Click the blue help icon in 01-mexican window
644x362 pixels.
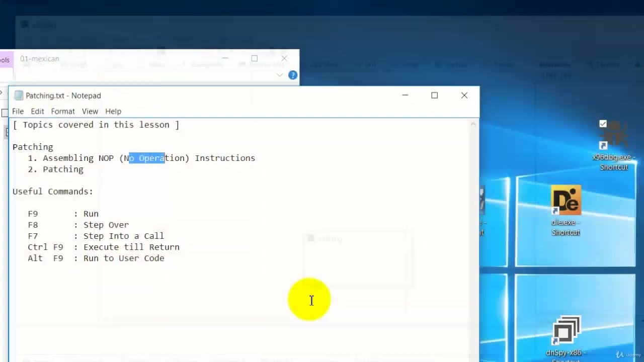(293, 75)
